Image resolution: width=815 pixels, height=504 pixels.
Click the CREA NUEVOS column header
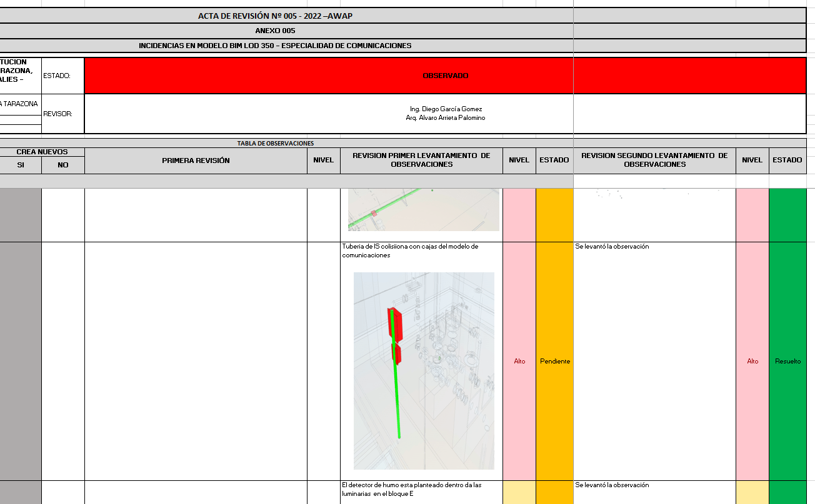coord(42,152)
